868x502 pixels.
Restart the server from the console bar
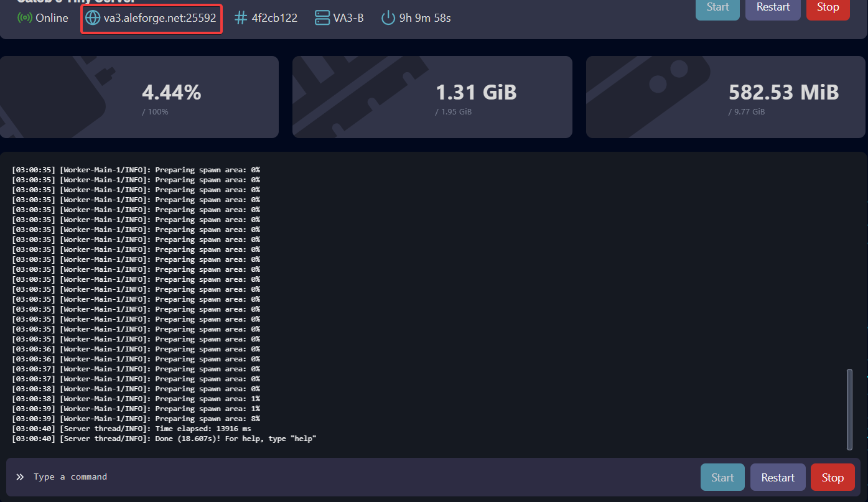click(x=778, y=477)
